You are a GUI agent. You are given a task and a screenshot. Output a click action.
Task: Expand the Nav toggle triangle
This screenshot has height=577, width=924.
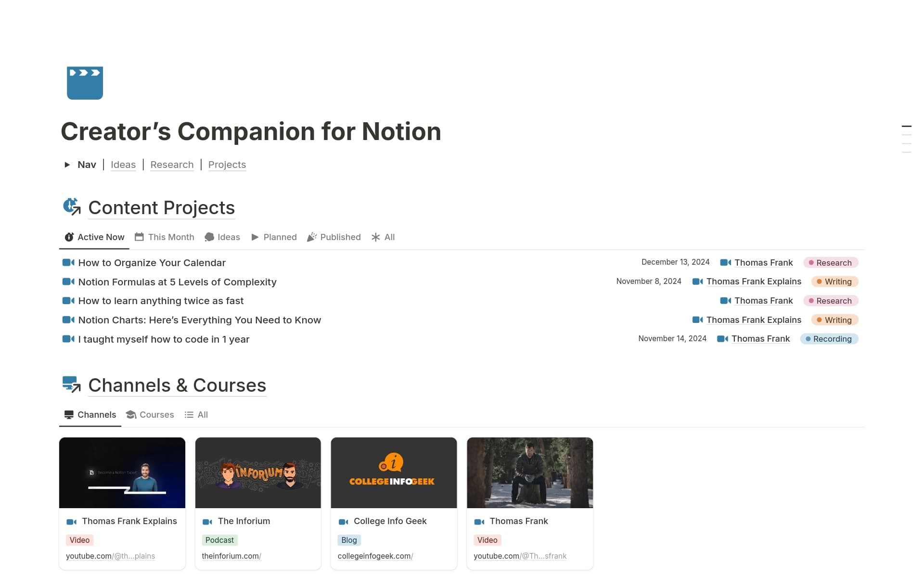[67, 165]
